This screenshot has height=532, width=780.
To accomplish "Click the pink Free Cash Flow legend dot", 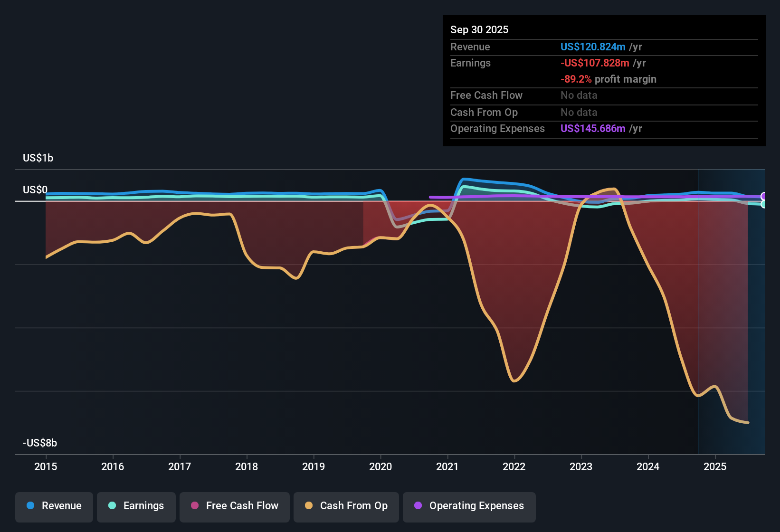I will (x=195, y=506).
